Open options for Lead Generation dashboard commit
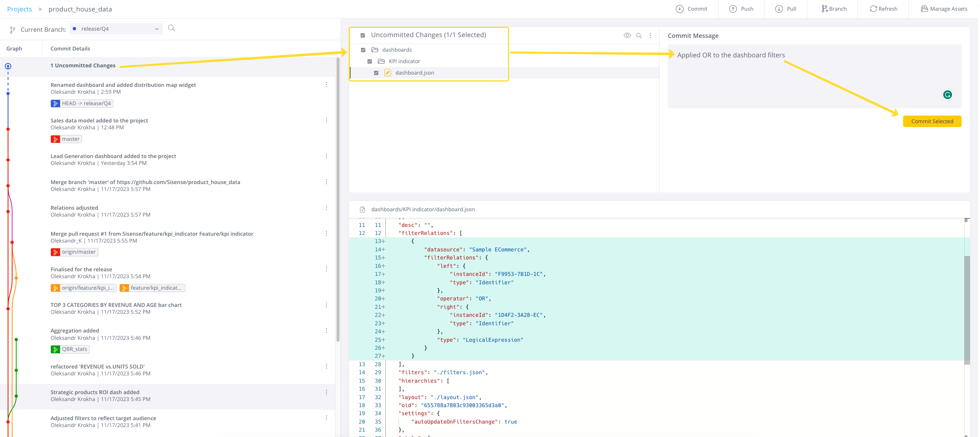This screenshot has width=980, height=437. pos(326,156)
